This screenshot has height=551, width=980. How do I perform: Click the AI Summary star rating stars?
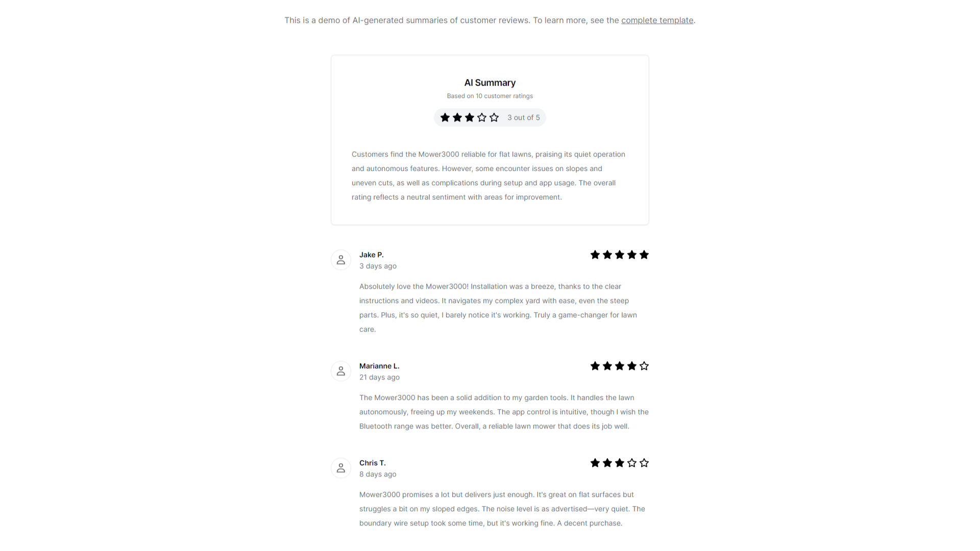(x=470, y=118)
